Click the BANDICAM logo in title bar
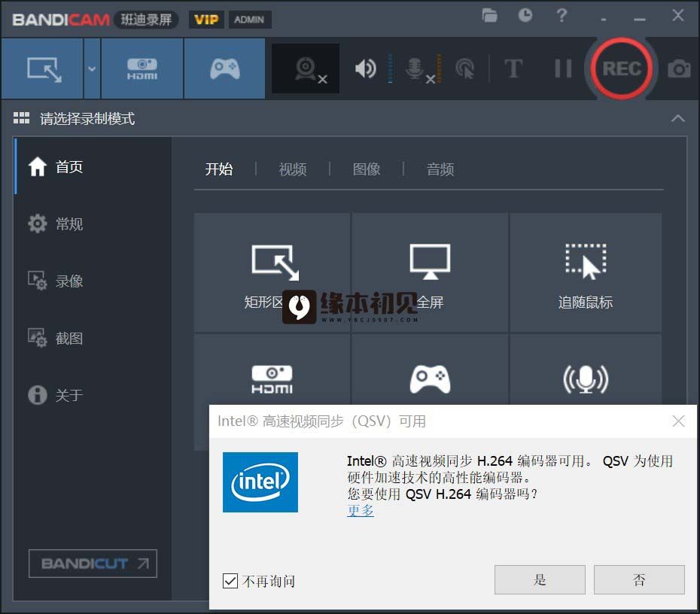This screenshot has height=614, width=700. 61,20
